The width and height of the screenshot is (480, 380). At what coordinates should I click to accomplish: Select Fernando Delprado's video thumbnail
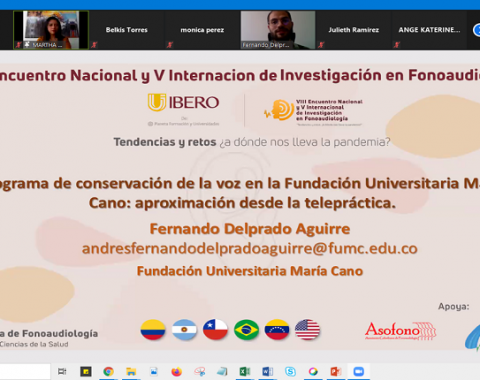(x=278, y=30)
